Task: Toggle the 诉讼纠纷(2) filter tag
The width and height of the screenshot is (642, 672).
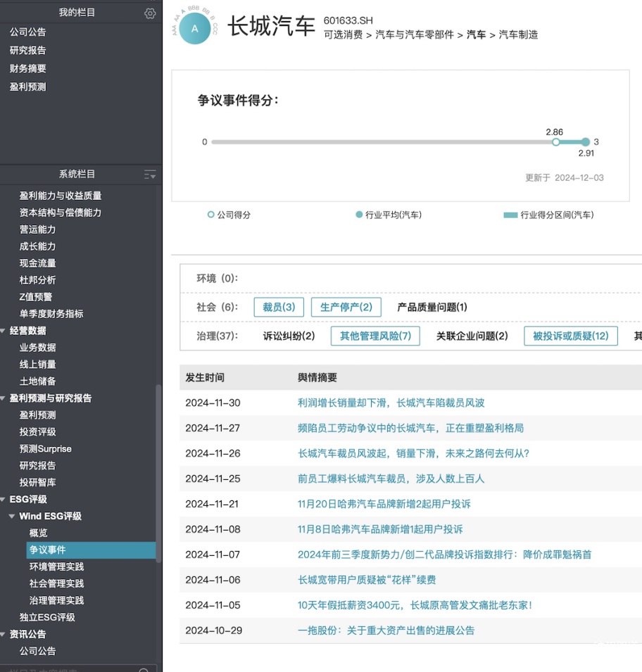Action: (289, 336)
